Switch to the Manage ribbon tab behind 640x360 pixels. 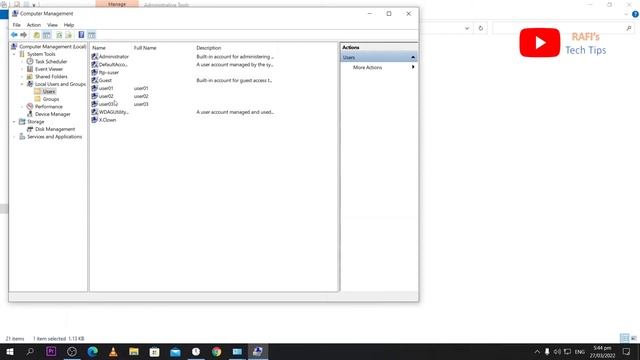tap(117, 4)
